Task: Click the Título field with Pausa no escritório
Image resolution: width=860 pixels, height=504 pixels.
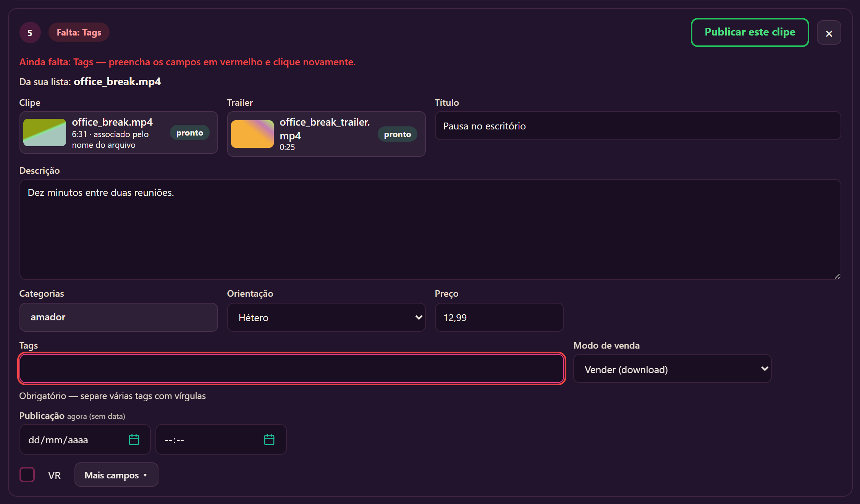Action: point(638,126)
